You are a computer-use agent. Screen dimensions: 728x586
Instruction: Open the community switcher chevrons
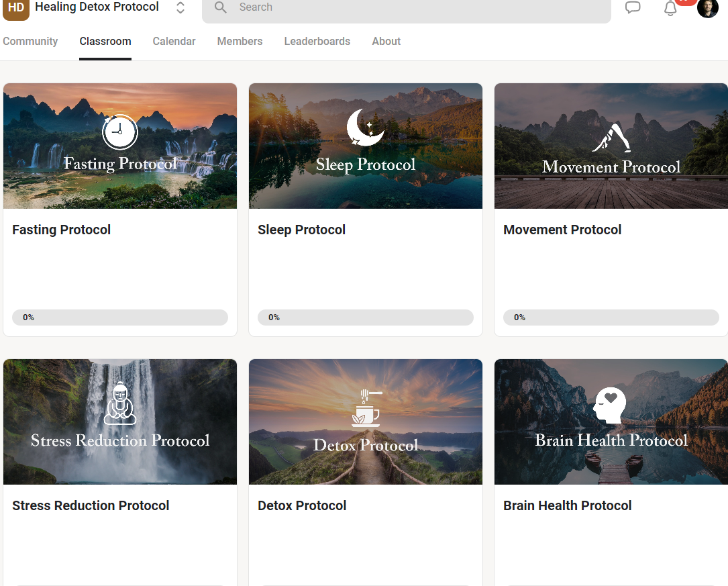180,8
